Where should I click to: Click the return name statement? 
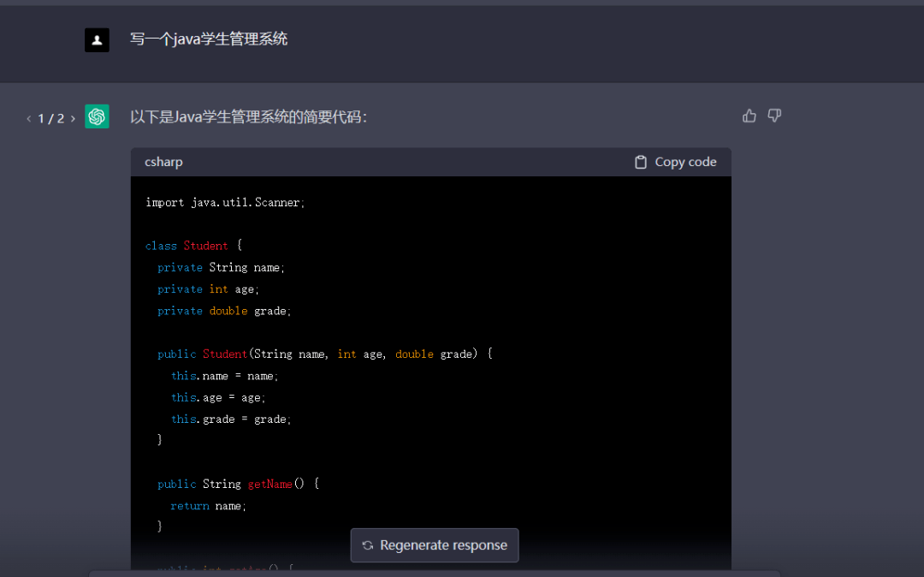point(208,506)
